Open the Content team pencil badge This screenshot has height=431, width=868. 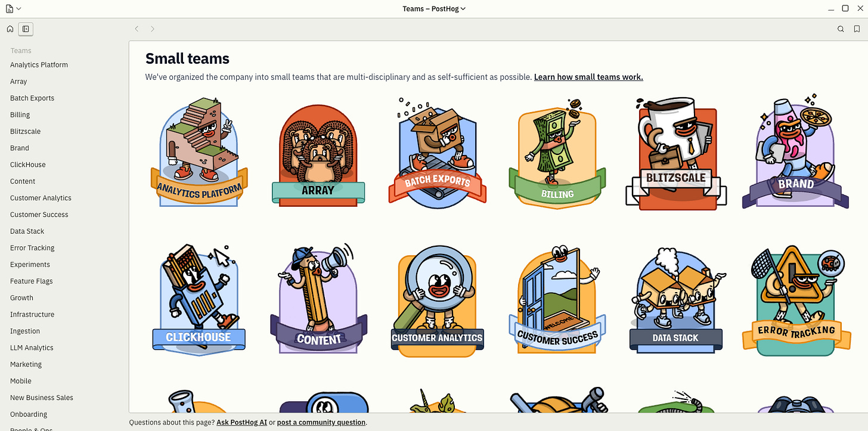318,298
